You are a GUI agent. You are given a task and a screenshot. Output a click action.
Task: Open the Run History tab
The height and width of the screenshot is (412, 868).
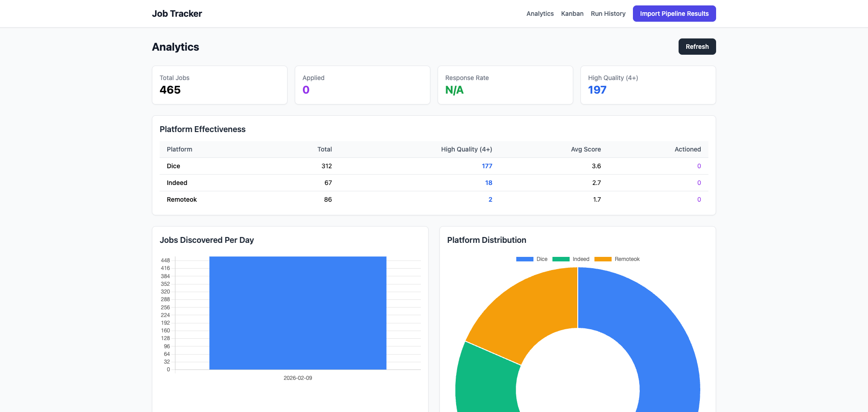click(x=608, y=14)
